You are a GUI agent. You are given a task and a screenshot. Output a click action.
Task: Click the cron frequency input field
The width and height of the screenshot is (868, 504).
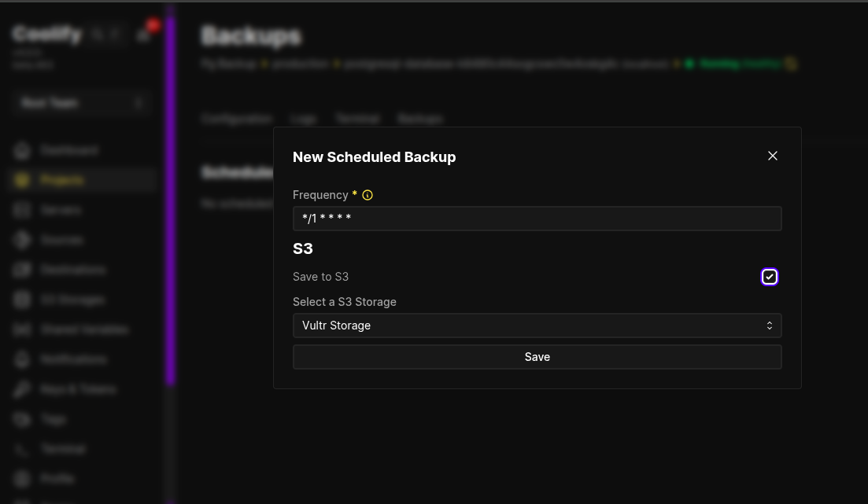[537, 218]
